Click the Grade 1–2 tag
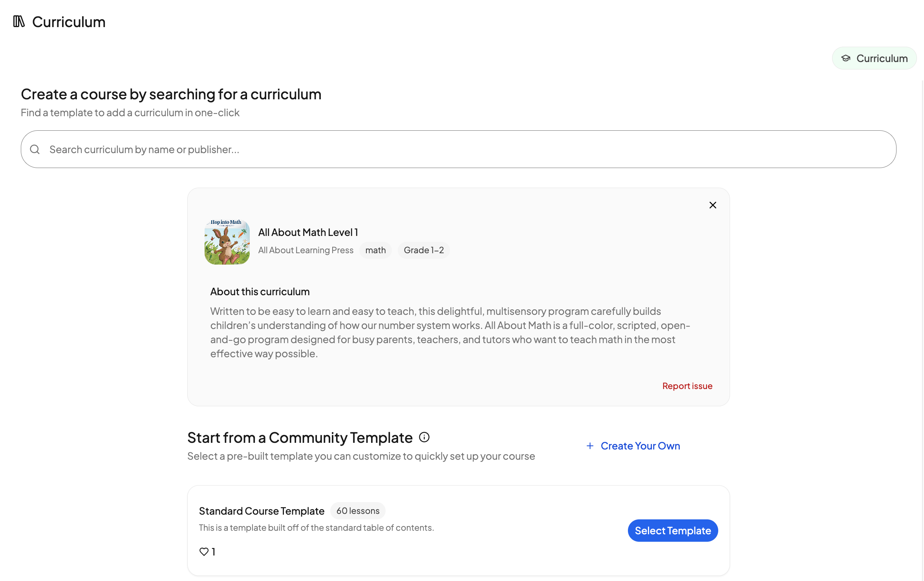 (424, 250)
